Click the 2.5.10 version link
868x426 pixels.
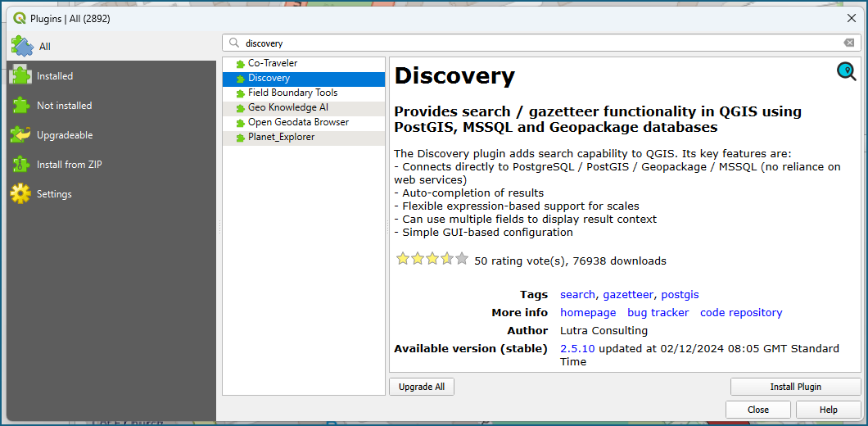pos(577,348)
